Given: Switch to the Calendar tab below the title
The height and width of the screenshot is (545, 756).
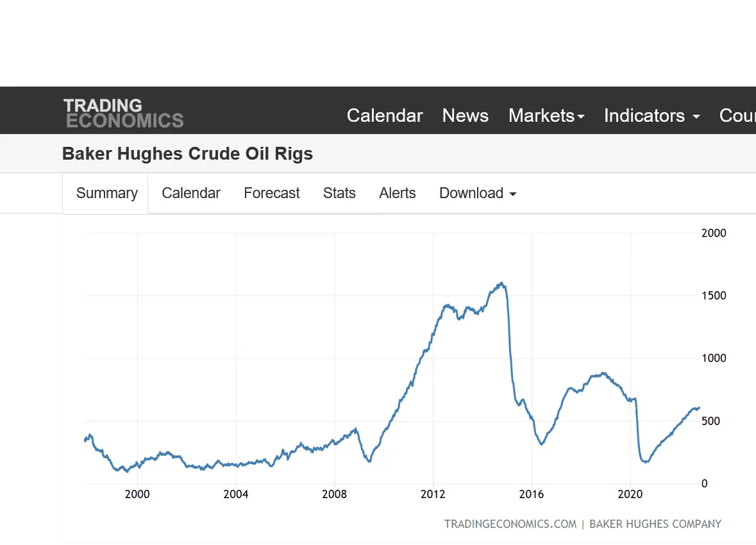Looking at the screenshot, I should tap(191, 193).
